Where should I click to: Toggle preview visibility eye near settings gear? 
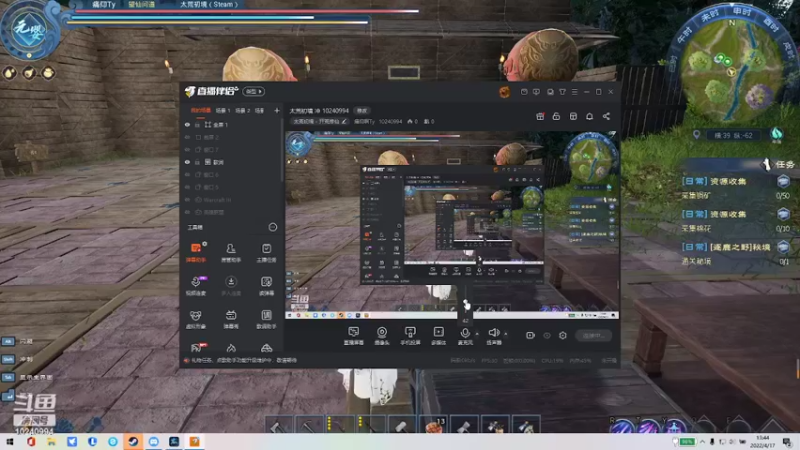click(547, 335)
